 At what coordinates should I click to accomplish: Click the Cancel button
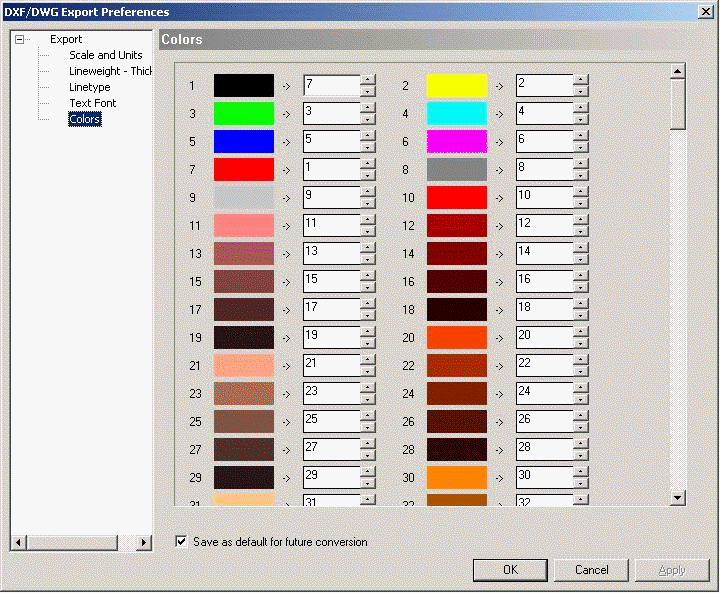[591, 570]
